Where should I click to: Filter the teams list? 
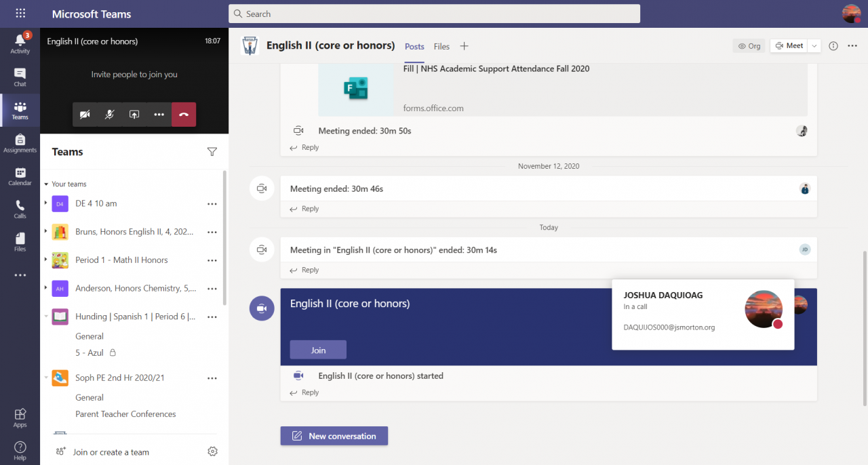(x=212, y=152)
